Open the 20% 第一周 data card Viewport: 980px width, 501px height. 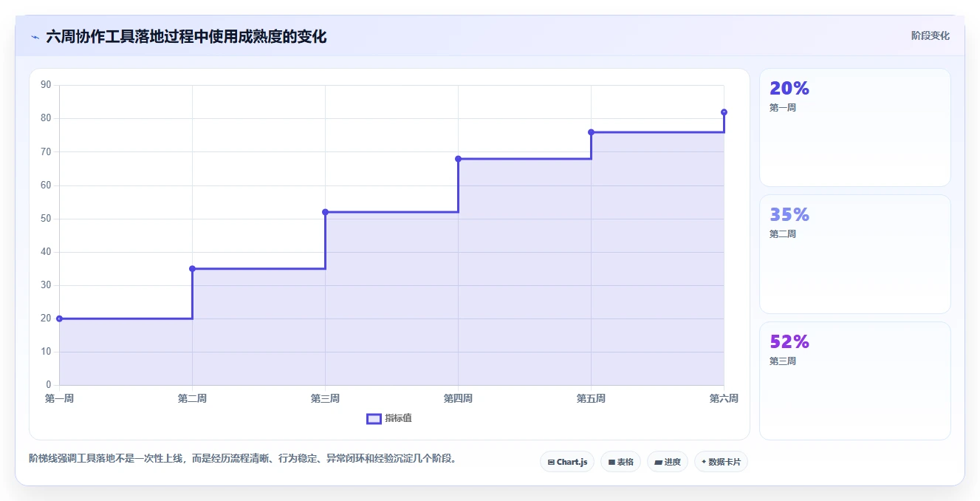point(854,127)
